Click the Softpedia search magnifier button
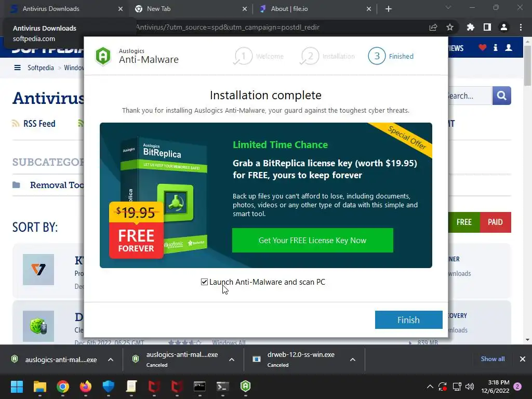 501,96
